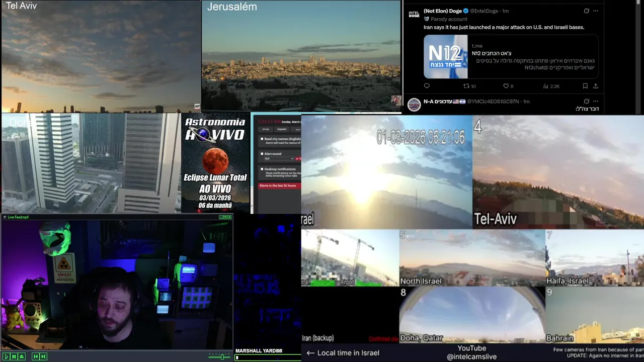Select the Tel Aviv skyline camera feed
Image resolution: width=644 pixels, height=362 pixels.
pos(101,56)
